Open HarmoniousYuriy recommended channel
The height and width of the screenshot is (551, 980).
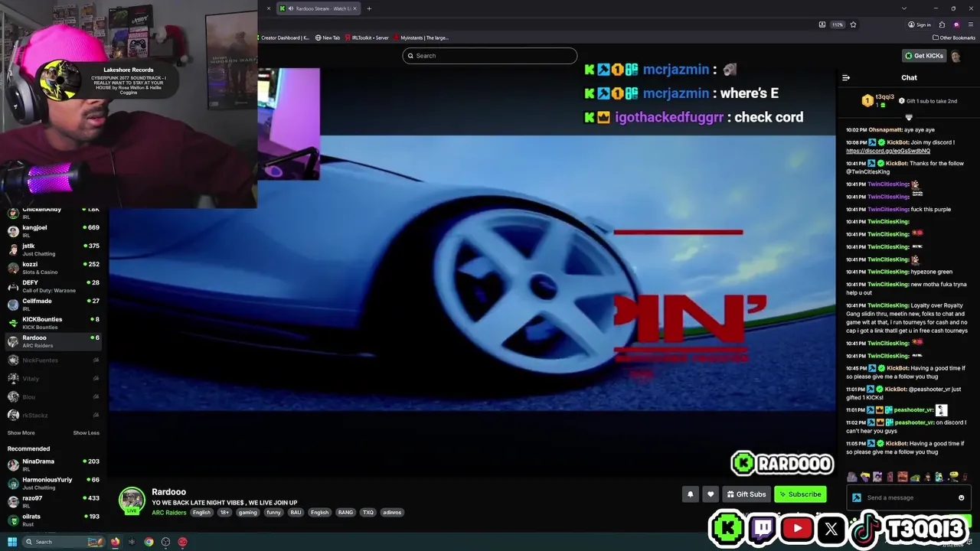(x=54, y=483)
